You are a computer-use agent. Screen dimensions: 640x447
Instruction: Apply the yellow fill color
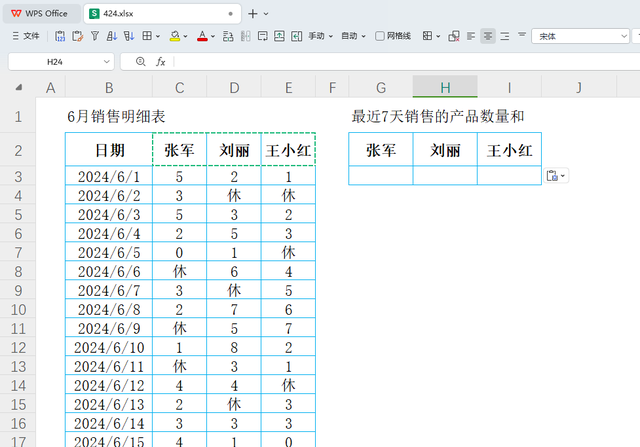tap(175, 36)
